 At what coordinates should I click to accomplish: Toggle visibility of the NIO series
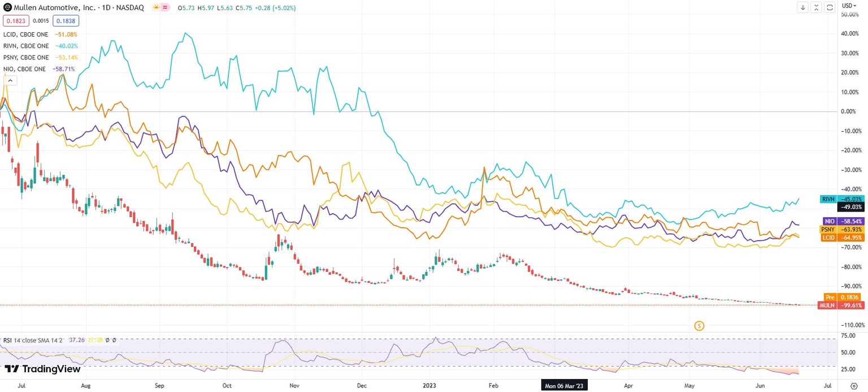click(24, 68)
